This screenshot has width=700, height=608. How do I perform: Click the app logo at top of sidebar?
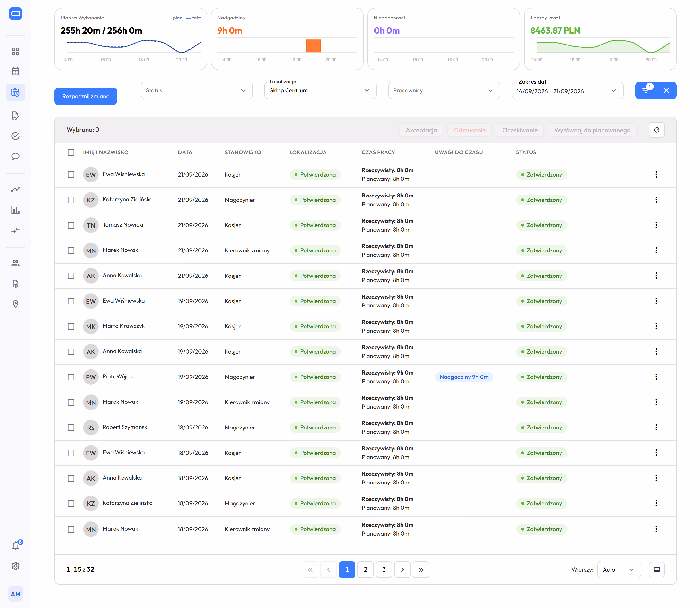tap(16, 14)
